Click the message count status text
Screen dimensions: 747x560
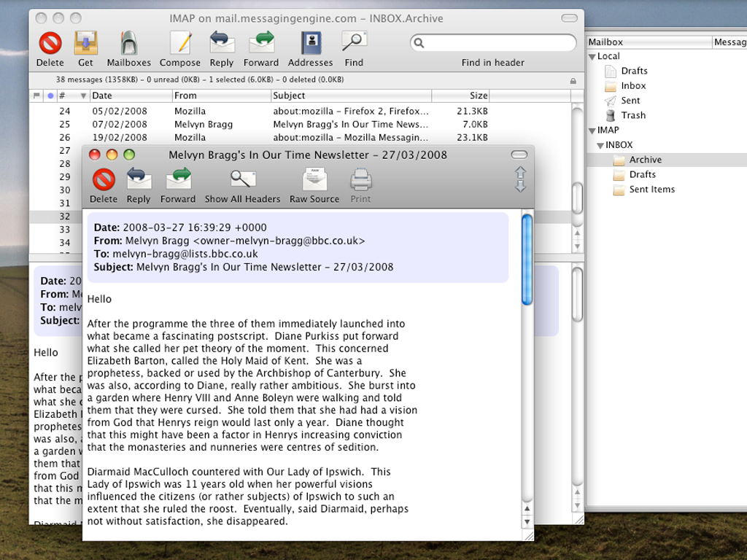click(x=200, y=79)
